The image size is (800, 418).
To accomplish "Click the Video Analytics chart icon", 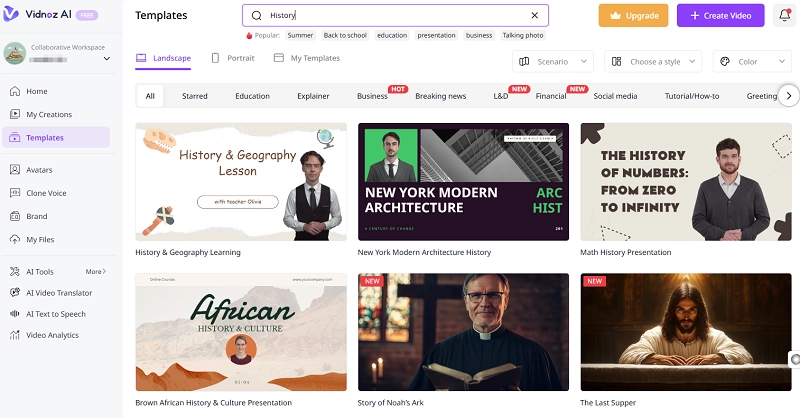I will point(15,335).
